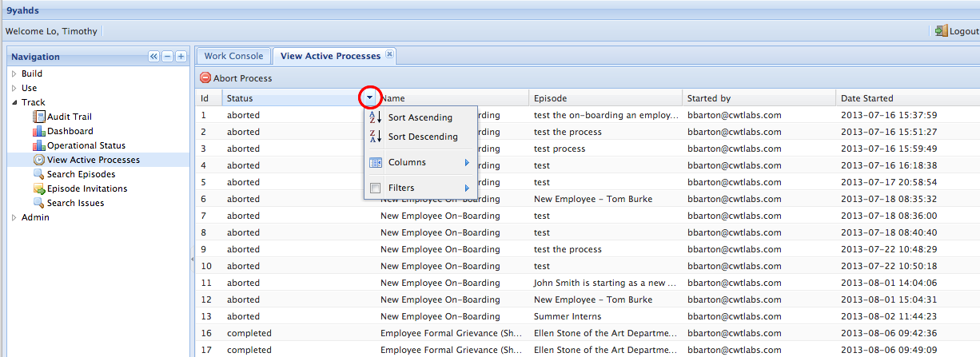Viewport: 980px width, 357px height.
Task: Select the 'New Employee - Tom Burke' row 6
Action: 588,199
